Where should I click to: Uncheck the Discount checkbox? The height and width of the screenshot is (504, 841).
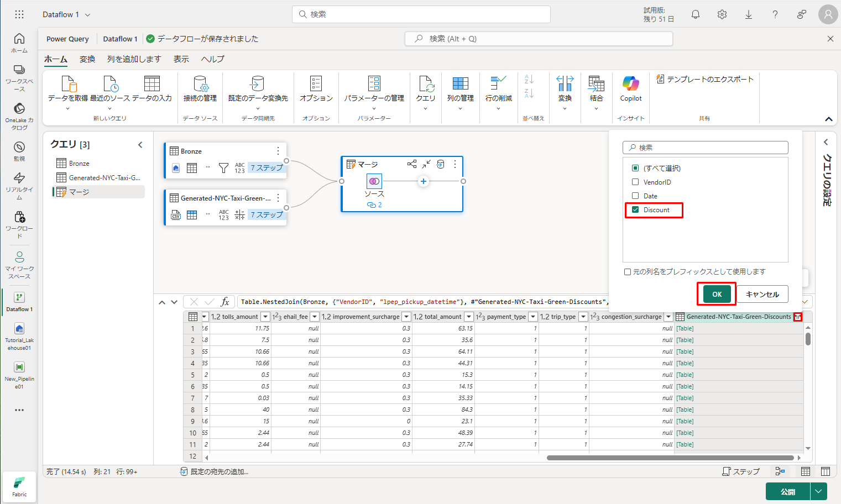tap(635, 210)
